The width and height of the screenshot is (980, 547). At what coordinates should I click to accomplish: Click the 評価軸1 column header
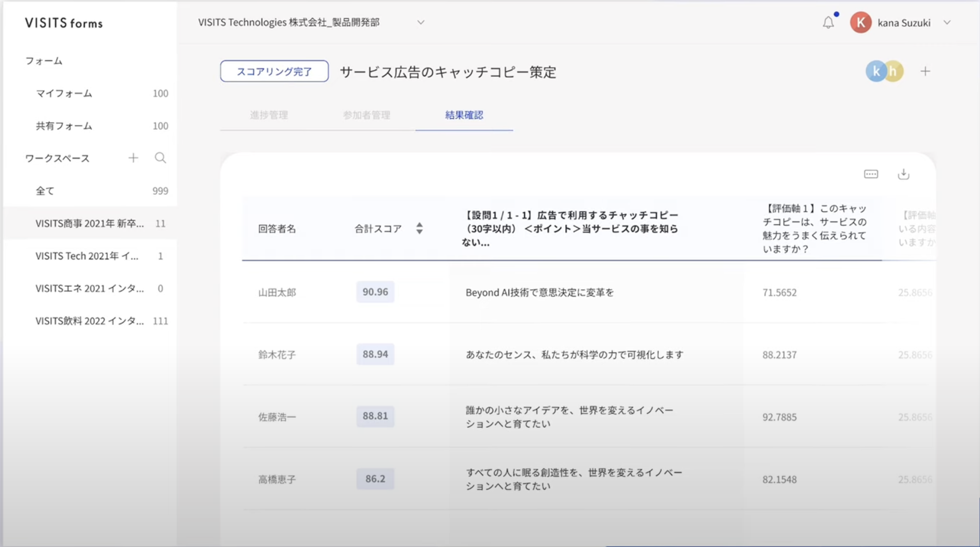click(815, 229)
